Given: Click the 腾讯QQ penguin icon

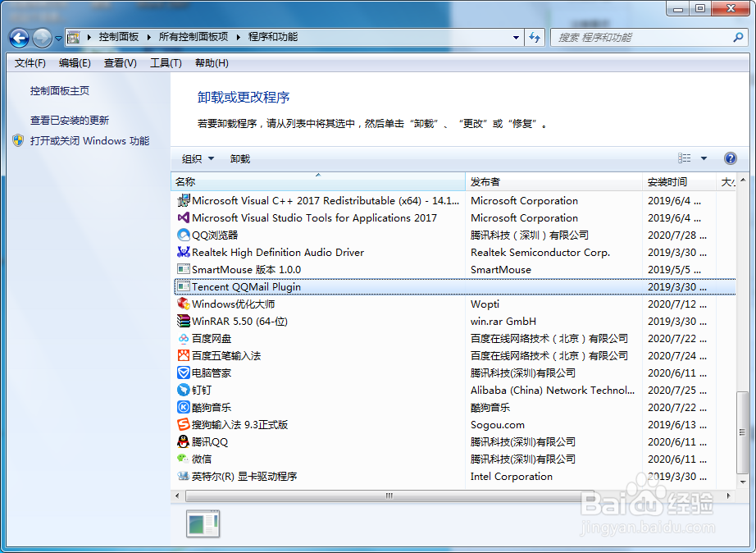Looking at the screenshot, I should [184, 441].
